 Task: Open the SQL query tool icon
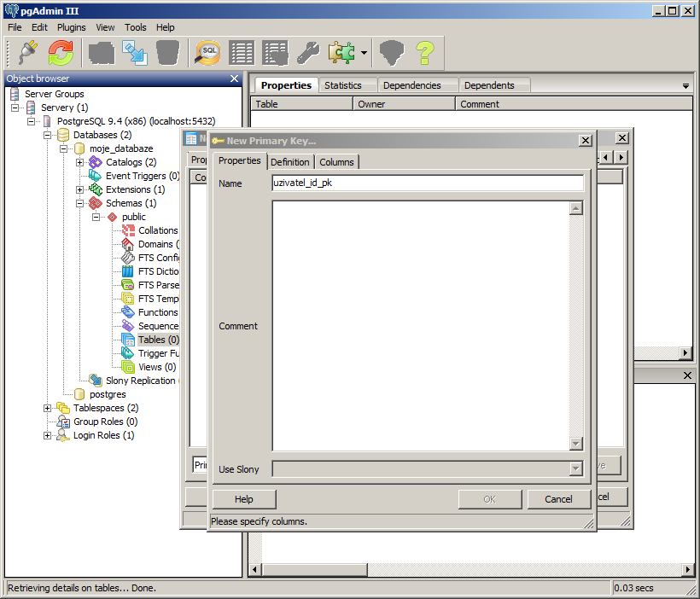pyautogui.click(x=208, y=53)
